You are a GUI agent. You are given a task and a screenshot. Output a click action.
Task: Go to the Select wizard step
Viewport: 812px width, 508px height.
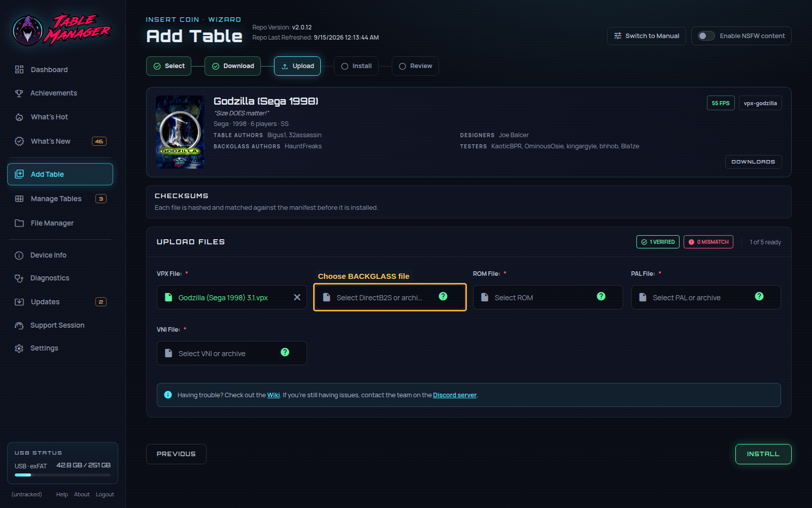coord(169,66)
